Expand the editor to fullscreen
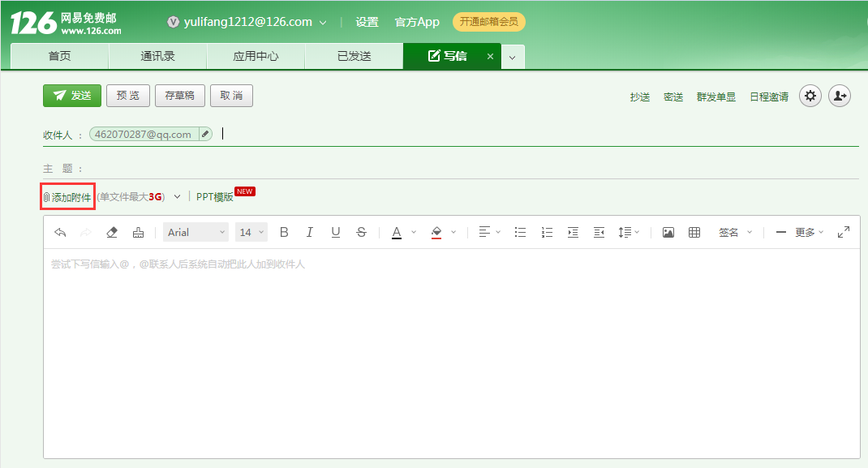868x468 pixels. tap(844, 232)
